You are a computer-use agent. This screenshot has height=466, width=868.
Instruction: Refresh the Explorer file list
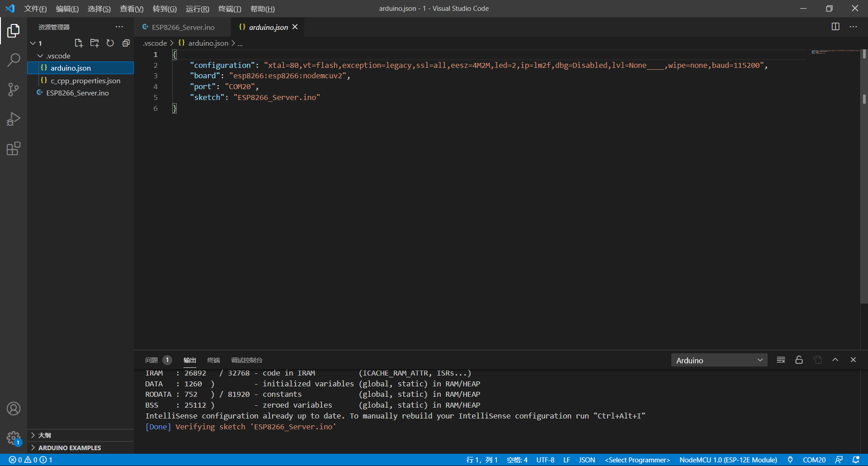pyautogui.click(x=110, y=43)
